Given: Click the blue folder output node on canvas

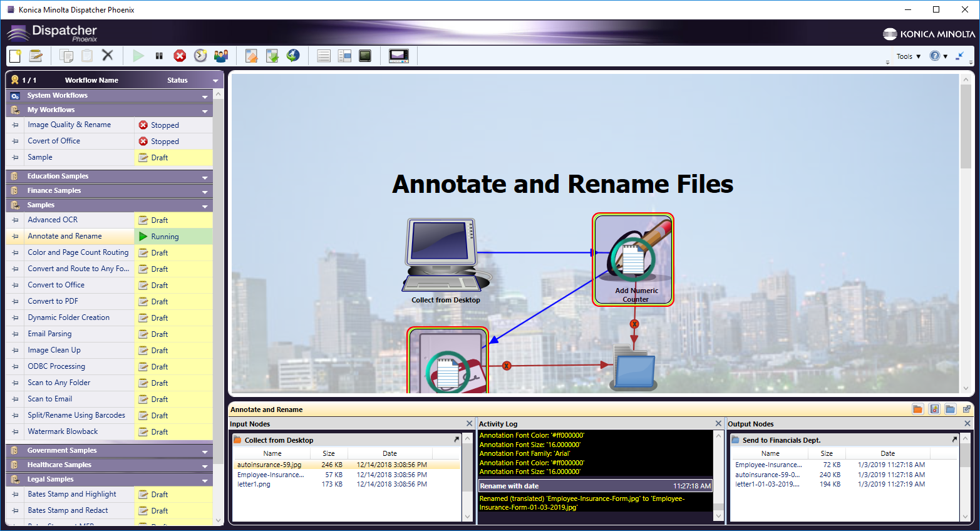Looking at the screenshot, I should pos(634,368).
